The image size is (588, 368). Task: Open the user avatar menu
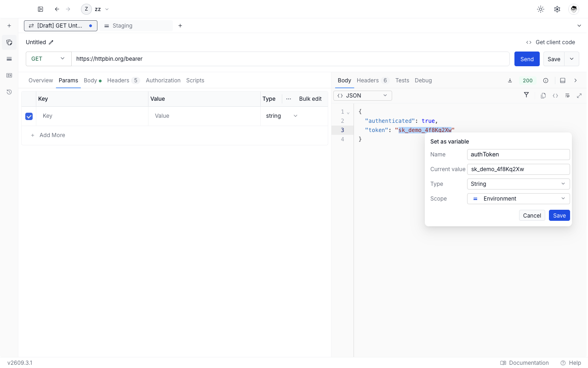tap(574, 9)
